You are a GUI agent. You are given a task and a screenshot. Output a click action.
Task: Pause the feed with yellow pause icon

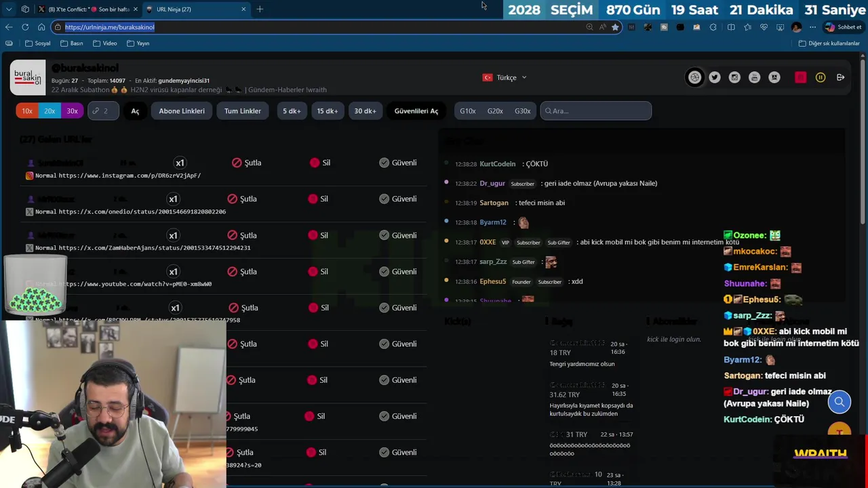tap(821, 77)
